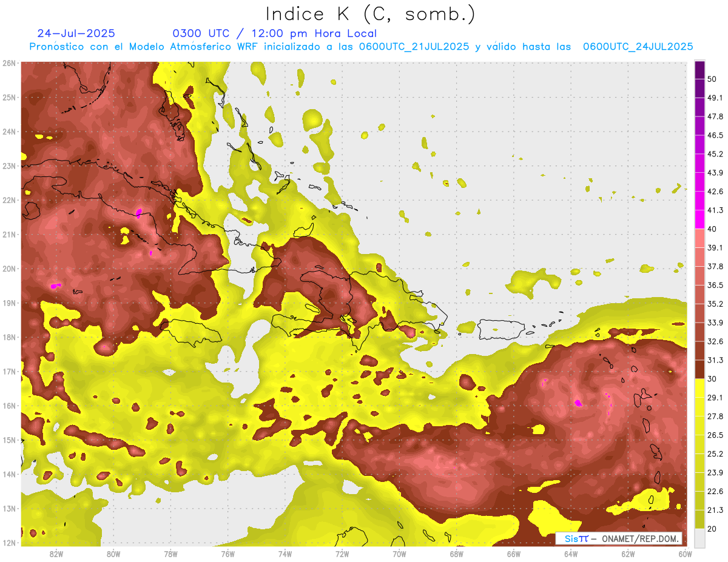728x562 pixels.
Task: Click the longitude label '78W'
Action: [x=170, y=554]
